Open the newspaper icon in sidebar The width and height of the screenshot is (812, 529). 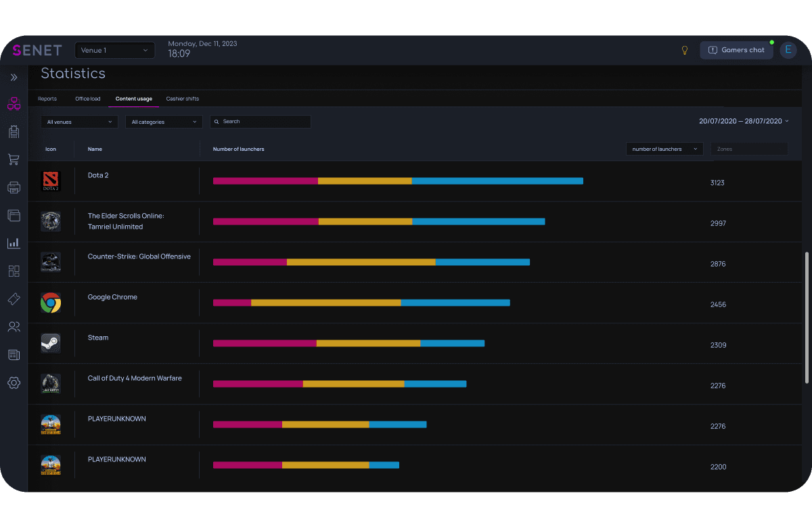[14, 354]
